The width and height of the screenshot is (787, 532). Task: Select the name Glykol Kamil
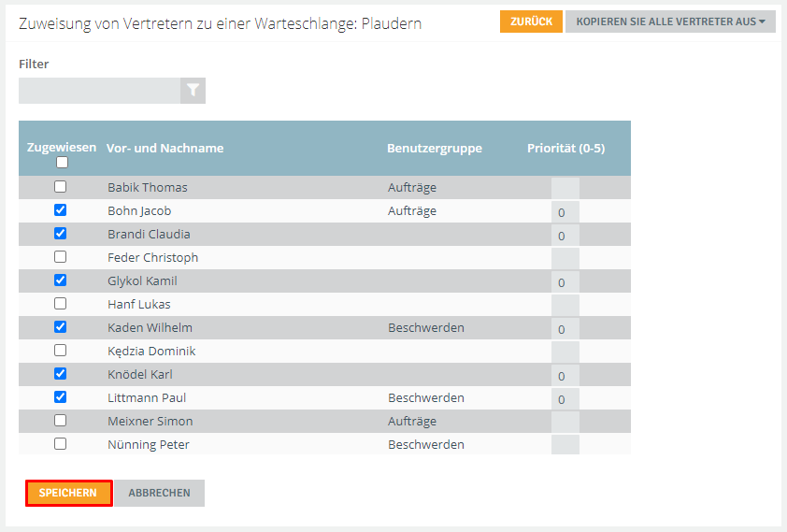[142, 281]
